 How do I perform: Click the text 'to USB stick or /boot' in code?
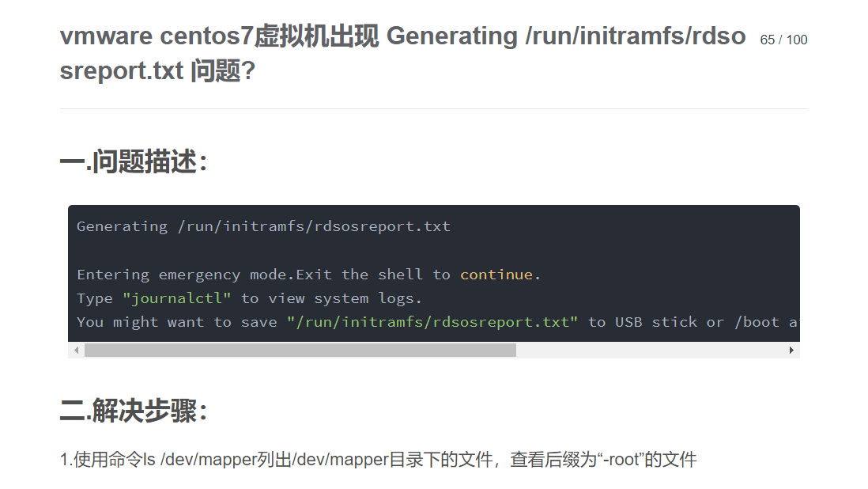pyautogui.click(x=684, y=322)
